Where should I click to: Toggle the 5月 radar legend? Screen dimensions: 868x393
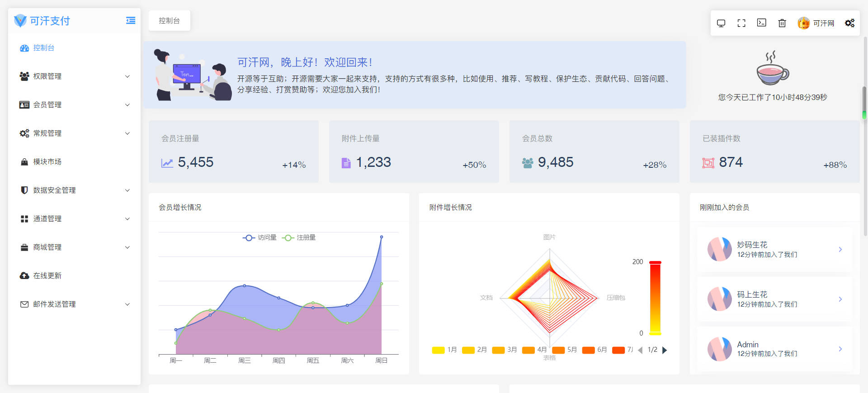click(565, 350)
